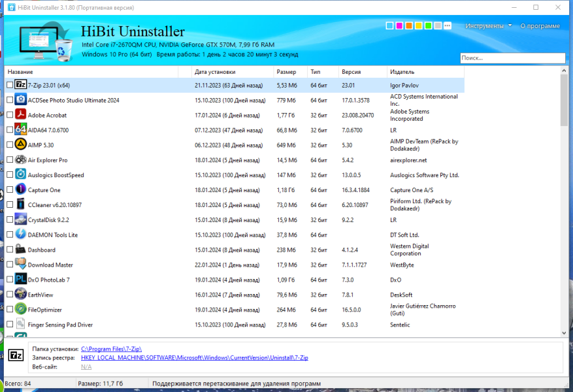Viewport: 573px width, 392px height.
Task: Choose the magenta color theme
Action: coord(399,25)
